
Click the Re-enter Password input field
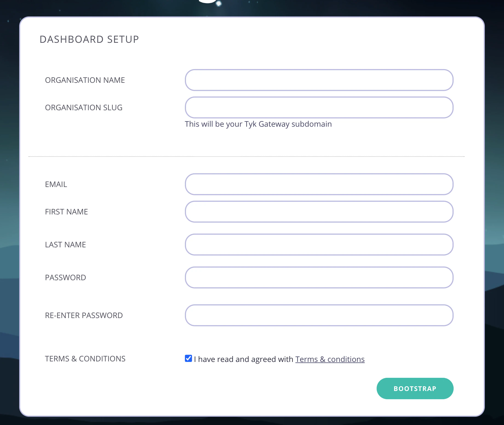click(x=319, y=315)
